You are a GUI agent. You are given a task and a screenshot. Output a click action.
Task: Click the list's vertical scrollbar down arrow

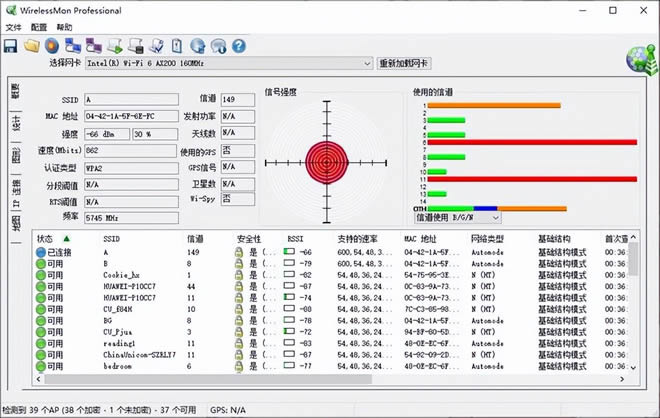(633, 367)
